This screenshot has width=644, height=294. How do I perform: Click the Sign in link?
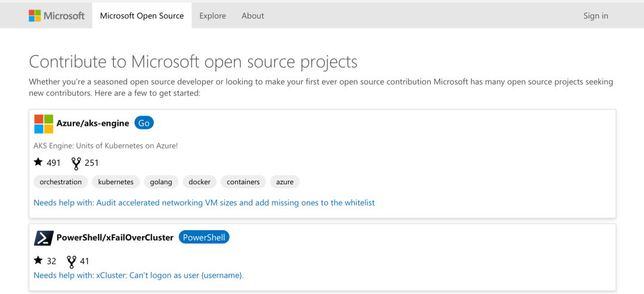coord(596,16)
